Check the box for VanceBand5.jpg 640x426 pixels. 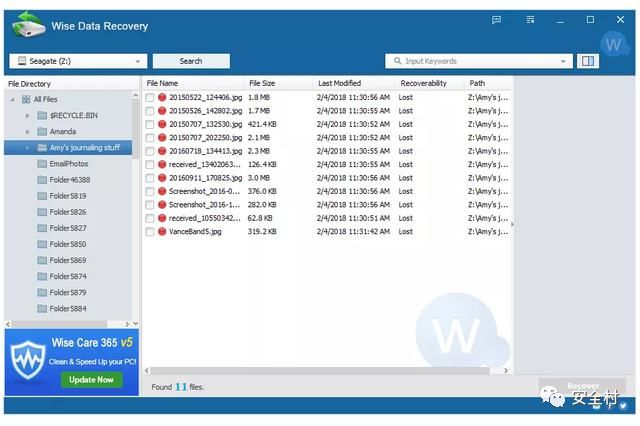coord(150,232)
